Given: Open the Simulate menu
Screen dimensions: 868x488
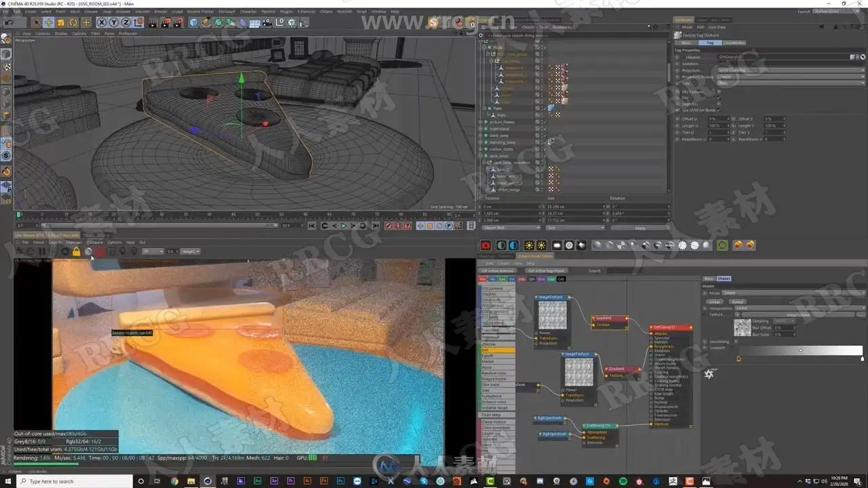Looking at the screenshot, I should 143,12.
